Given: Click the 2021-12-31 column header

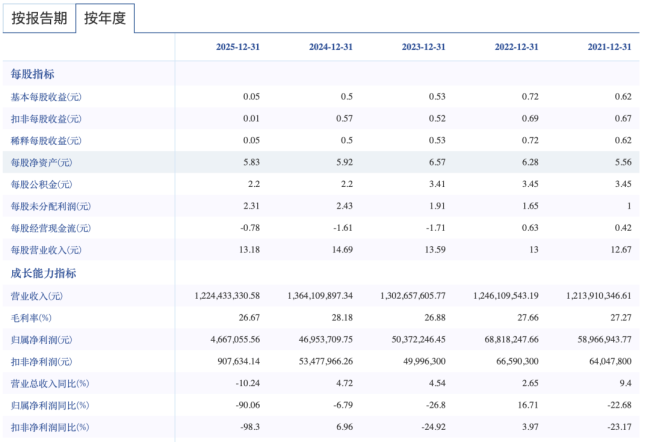Looking at the screenshot, I should click(609, 47).
